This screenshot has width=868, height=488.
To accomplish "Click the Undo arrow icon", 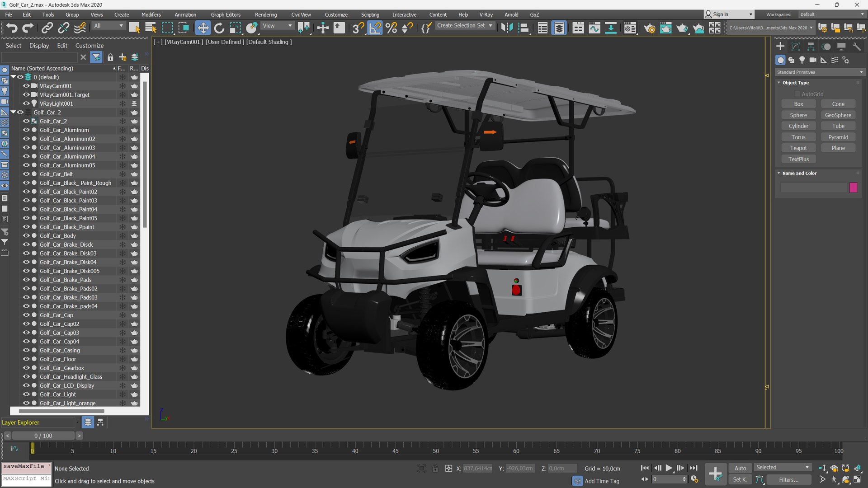I will pyautogui.click(x=12, y=28).
